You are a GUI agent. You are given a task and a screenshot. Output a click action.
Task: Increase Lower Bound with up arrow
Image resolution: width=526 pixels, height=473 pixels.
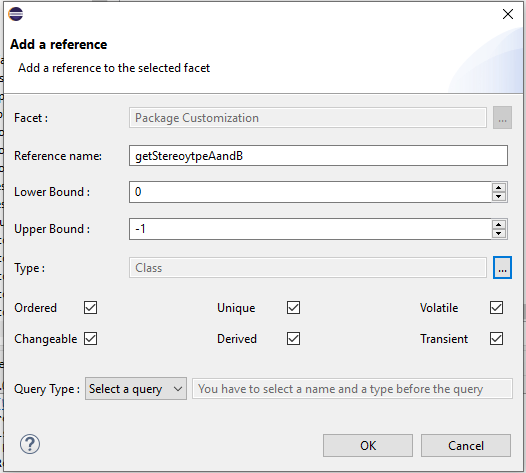499,188
